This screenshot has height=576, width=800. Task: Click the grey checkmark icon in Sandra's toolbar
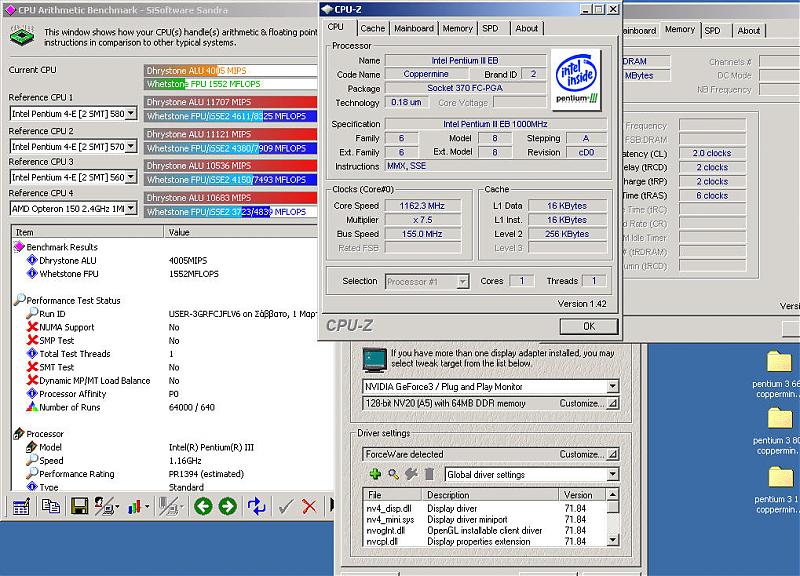286,506
